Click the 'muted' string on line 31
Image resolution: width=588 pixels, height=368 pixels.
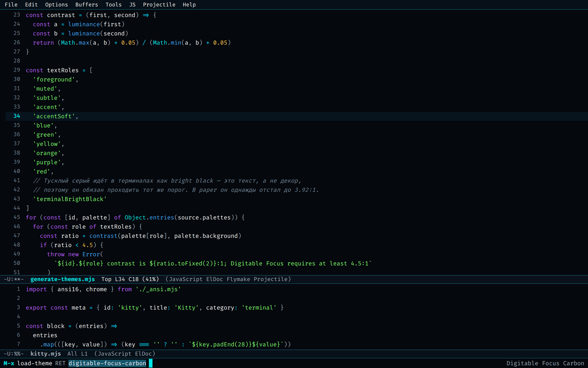tap(45, 89)
